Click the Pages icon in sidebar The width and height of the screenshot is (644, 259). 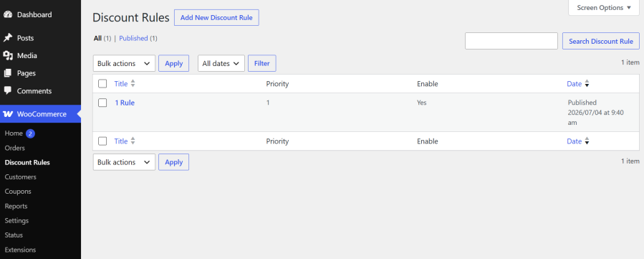click(x=8, y=73)
